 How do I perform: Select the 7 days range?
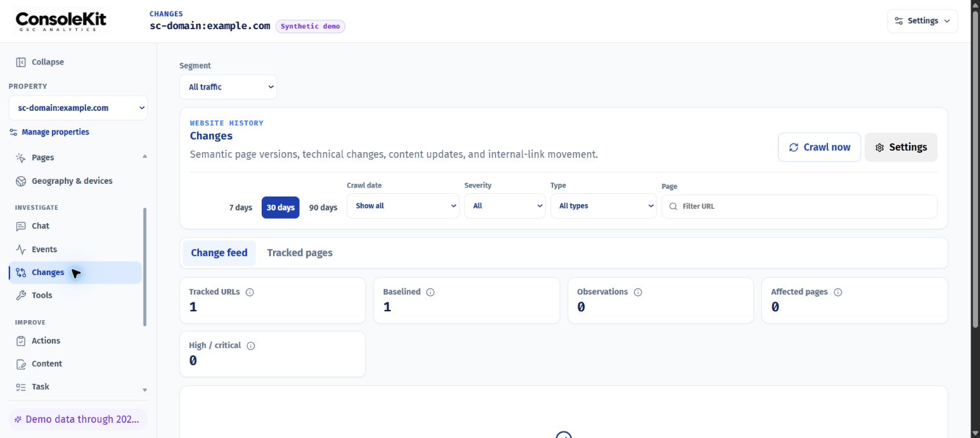click(x=241, y=207)
